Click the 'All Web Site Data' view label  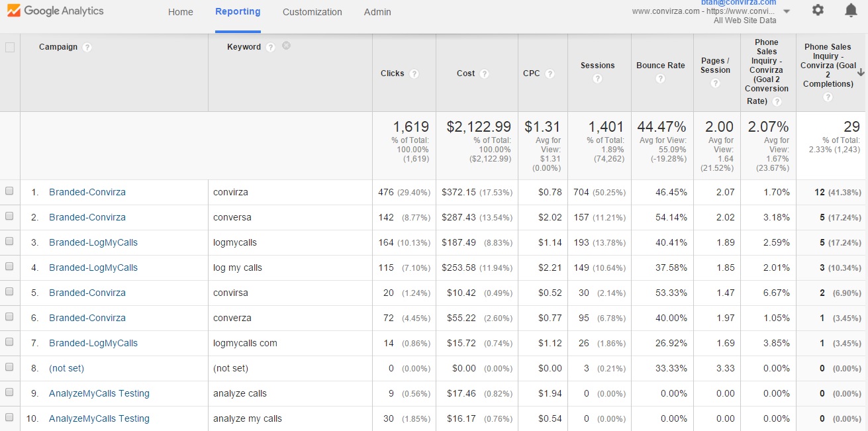(745, 21)
